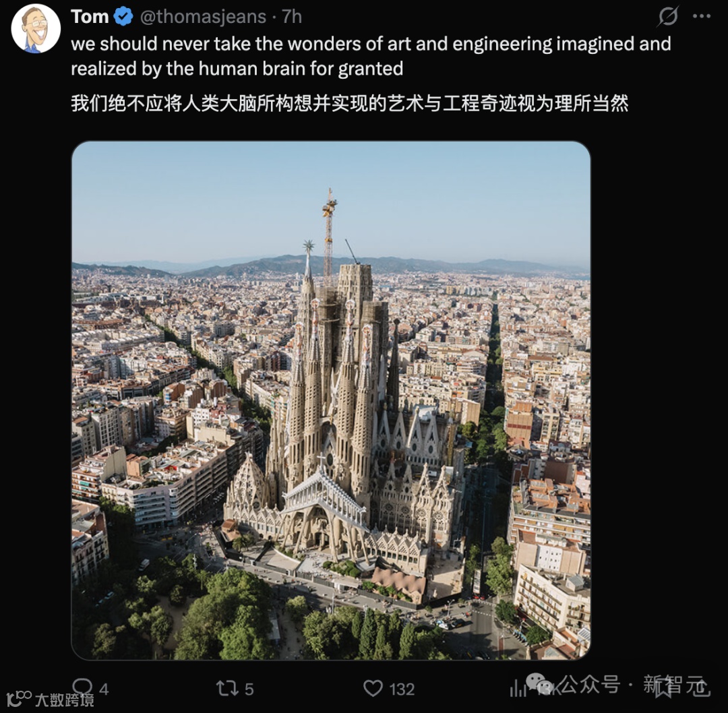Click the WeChat 公众号 watermark logo

coord(540,684)
